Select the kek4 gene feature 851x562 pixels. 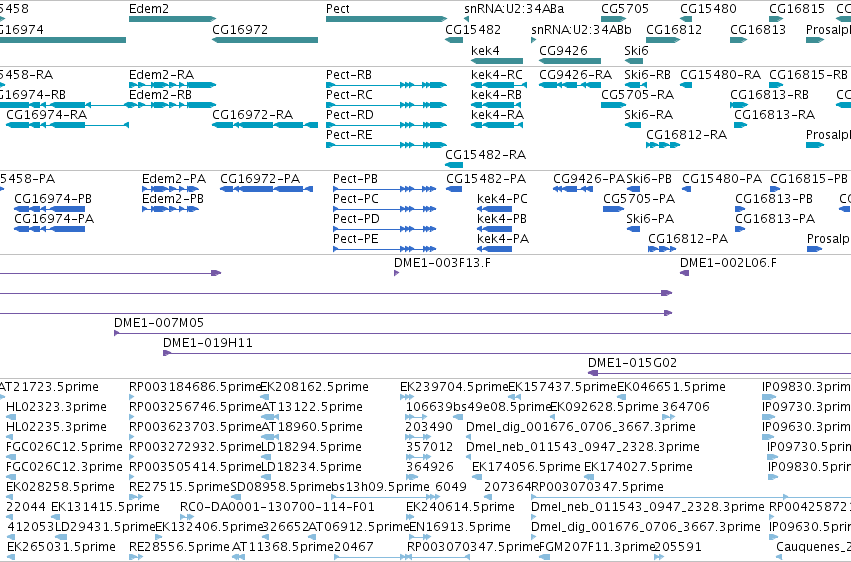(x=497, y=61)
